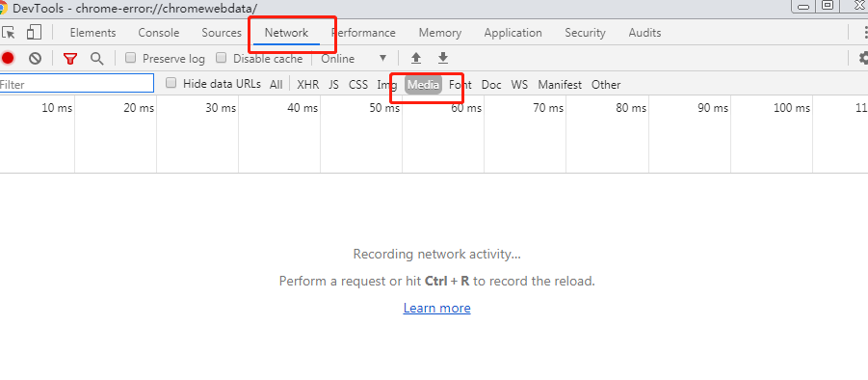Open search with the magnifier icon
Image resolution: width=868 pixels, height=380 pixels.
[x=97, y=58]
